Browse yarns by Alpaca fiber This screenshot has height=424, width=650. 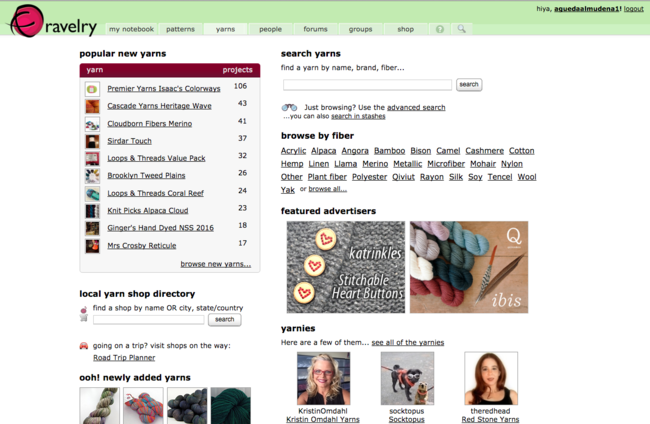click(x=324, y=151)
